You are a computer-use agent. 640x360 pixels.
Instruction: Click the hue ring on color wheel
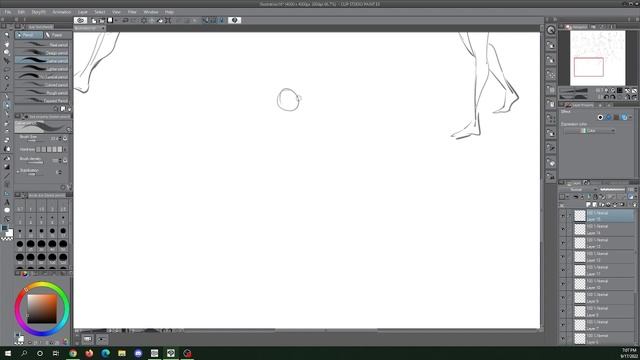point(42,284)
